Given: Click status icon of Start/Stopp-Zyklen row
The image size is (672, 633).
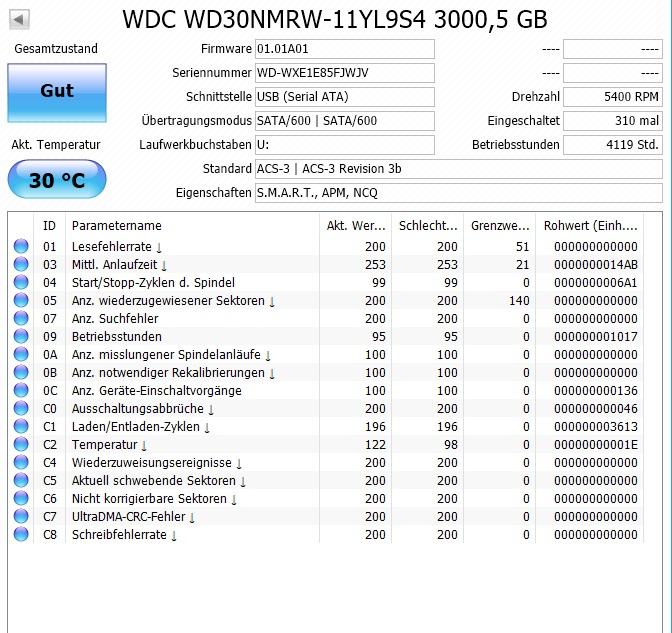Looking at the screenshot, I should click(x=21, y=282).
